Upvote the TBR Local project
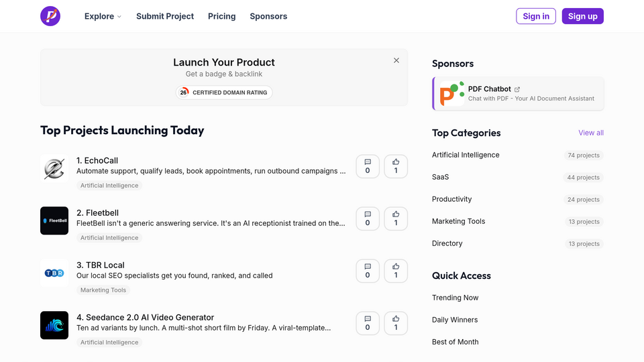The height and width of the screenshot is (362, 644). 396,271
